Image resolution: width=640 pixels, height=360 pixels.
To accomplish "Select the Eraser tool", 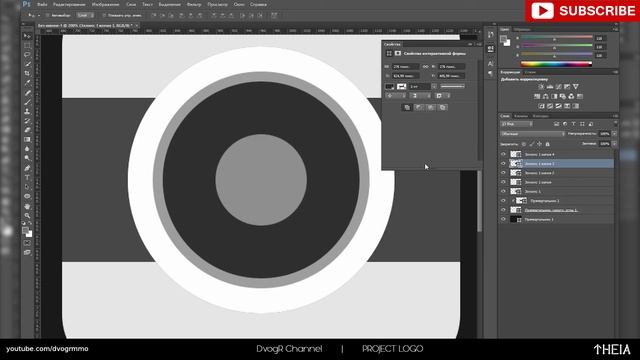I will pos(27,130).
